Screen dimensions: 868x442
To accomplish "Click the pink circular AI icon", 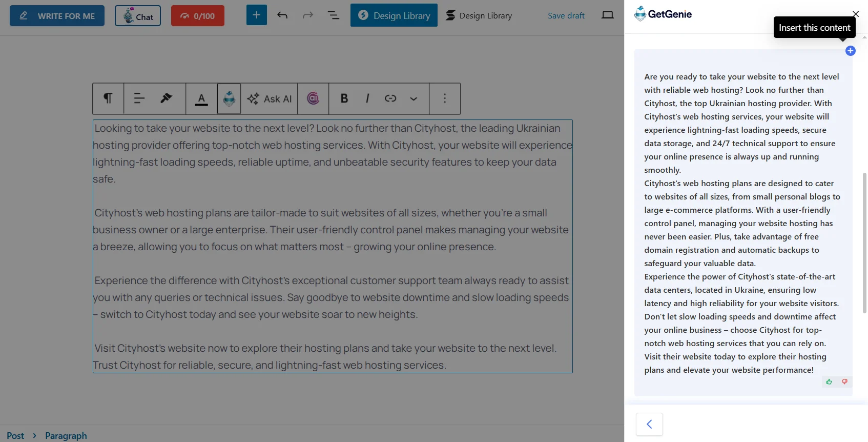I will pyautogui.click(x=313, y=98).
